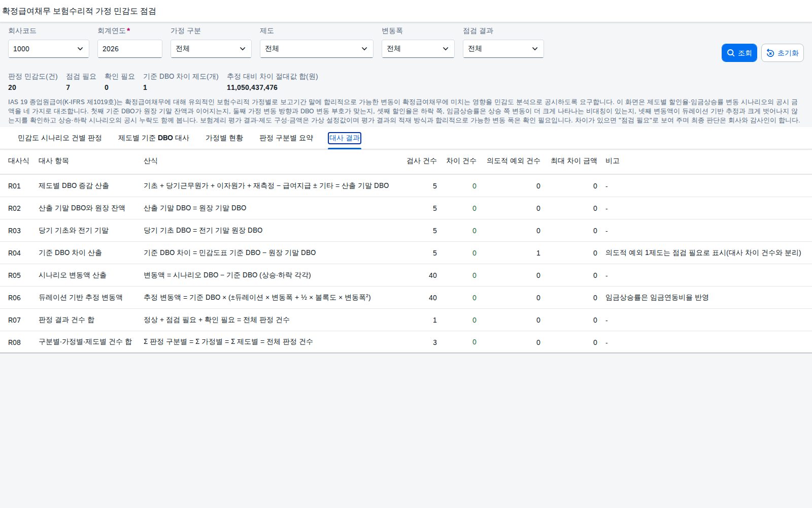Image resolution: width=812 pixels, height=508 pixels.
Task: Click 당기 기초와 전기 기말 cell
Action: tap(74, 231)
